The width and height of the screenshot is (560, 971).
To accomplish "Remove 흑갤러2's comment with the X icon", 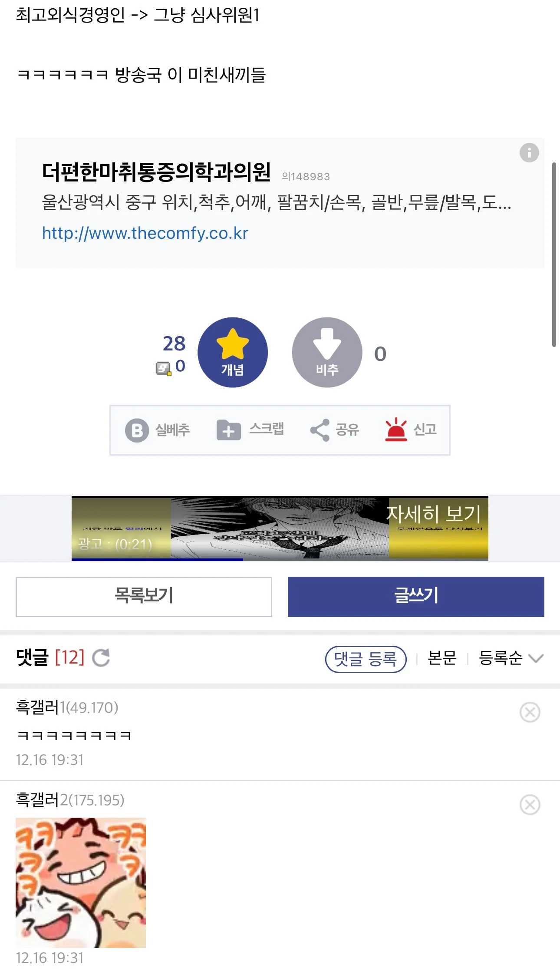I will tap(530, 805).
